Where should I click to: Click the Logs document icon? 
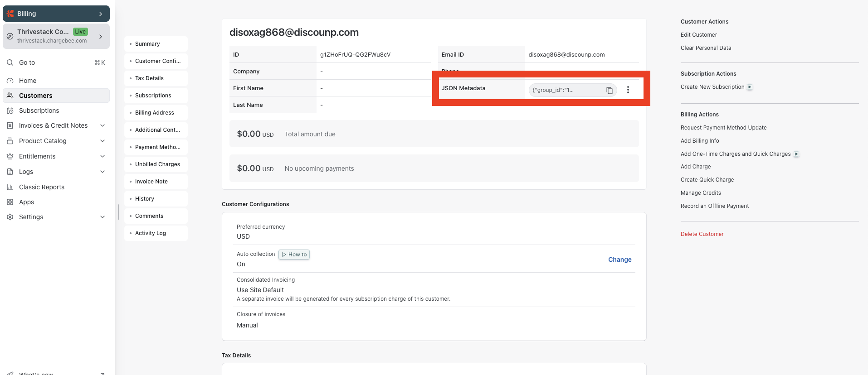[x=10, y=172]
